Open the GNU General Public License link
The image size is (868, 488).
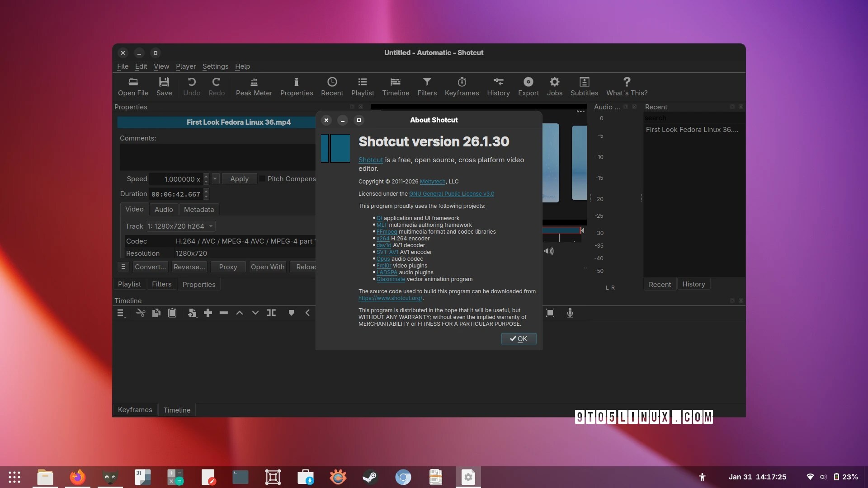[451, 194]
